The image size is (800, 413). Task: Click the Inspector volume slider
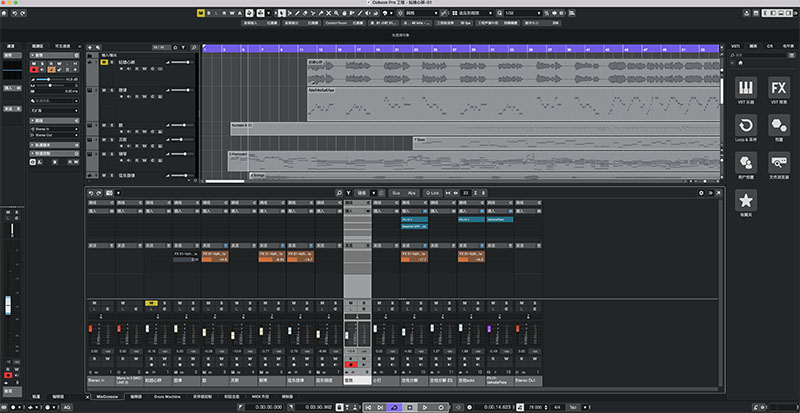[x=51, y=80]
